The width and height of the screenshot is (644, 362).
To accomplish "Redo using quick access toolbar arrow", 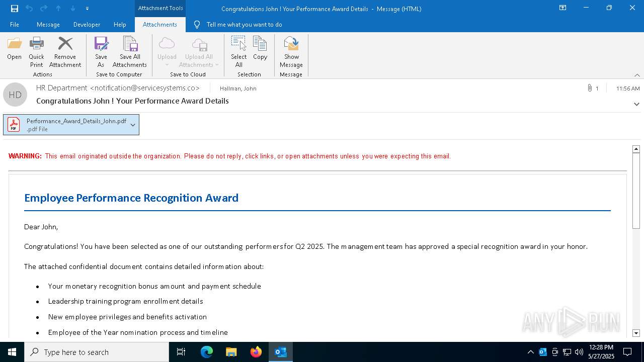I will [44, 8].
